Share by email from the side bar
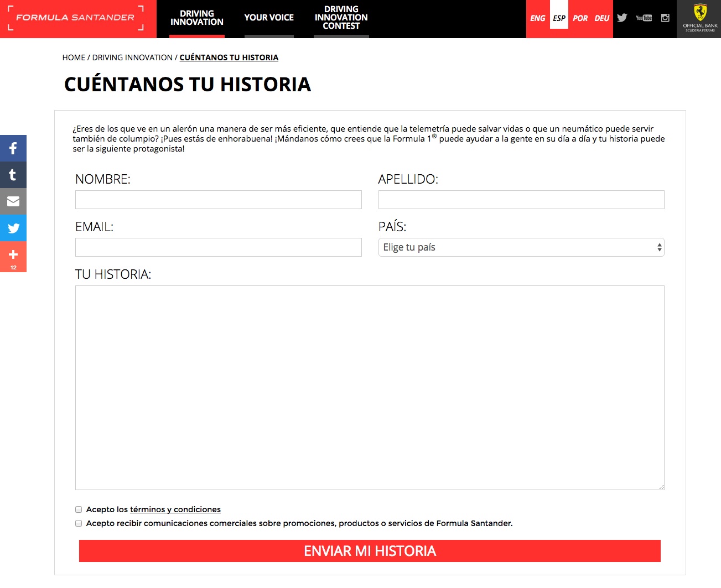 point(13,201)
